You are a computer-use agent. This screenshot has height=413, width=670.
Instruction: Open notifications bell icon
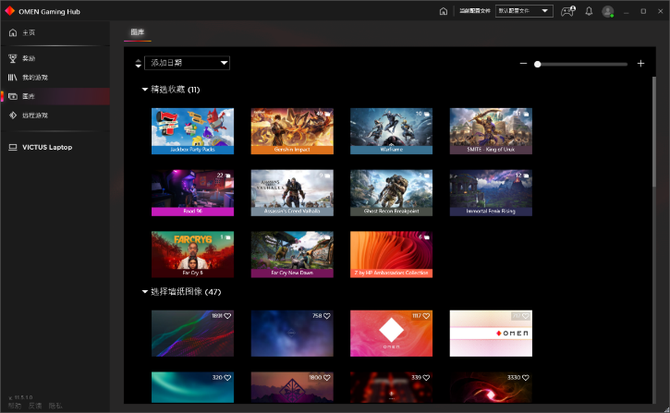point(589,11)
